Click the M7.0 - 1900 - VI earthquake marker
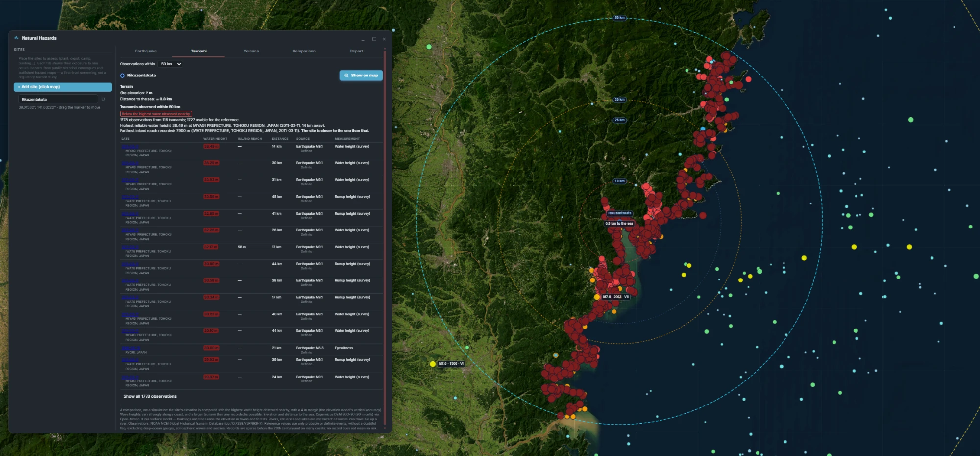Image resolution: width=980 pixels, height=456 pixels. pyautogui.click(x=433, y=364)
